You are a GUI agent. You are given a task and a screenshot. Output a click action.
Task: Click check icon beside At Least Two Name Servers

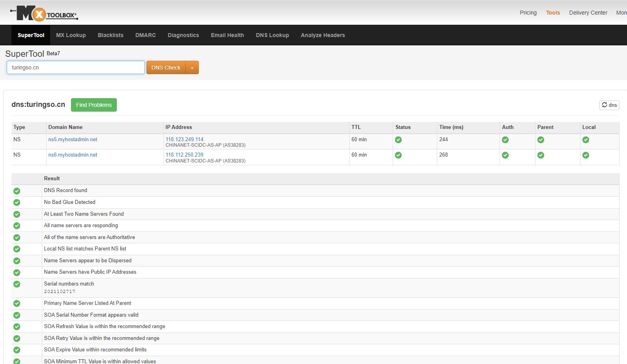pos(17,214)
